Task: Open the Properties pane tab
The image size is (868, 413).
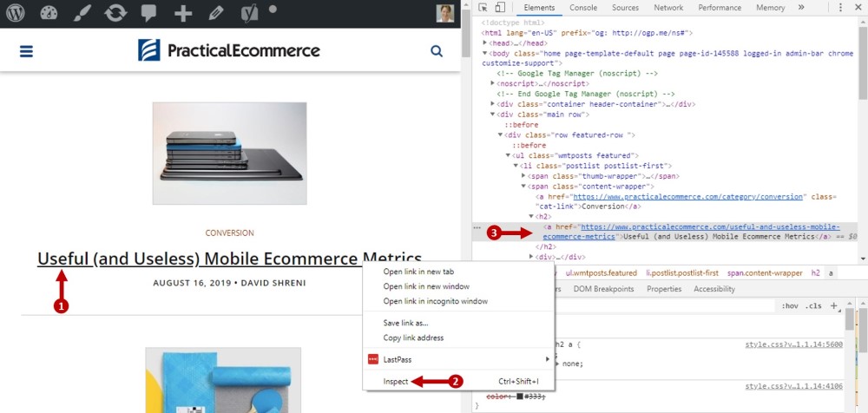Action: (x=664, y=289)
